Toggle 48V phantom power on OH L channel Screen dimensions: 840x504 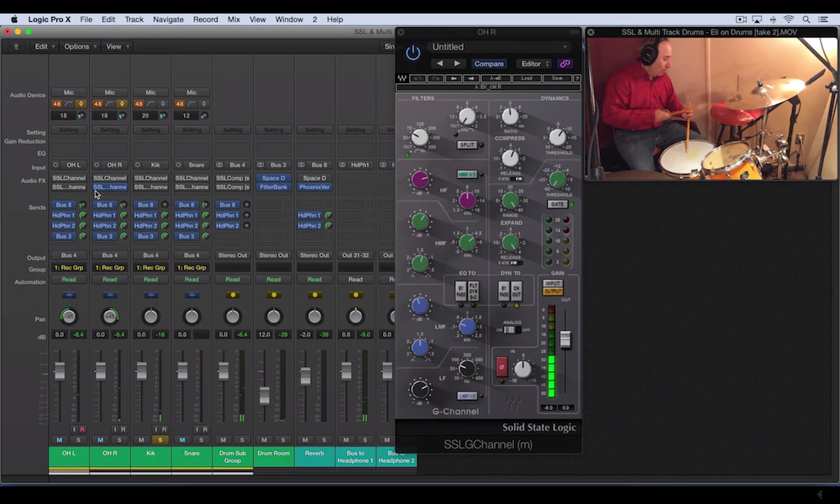coord(57,104)
